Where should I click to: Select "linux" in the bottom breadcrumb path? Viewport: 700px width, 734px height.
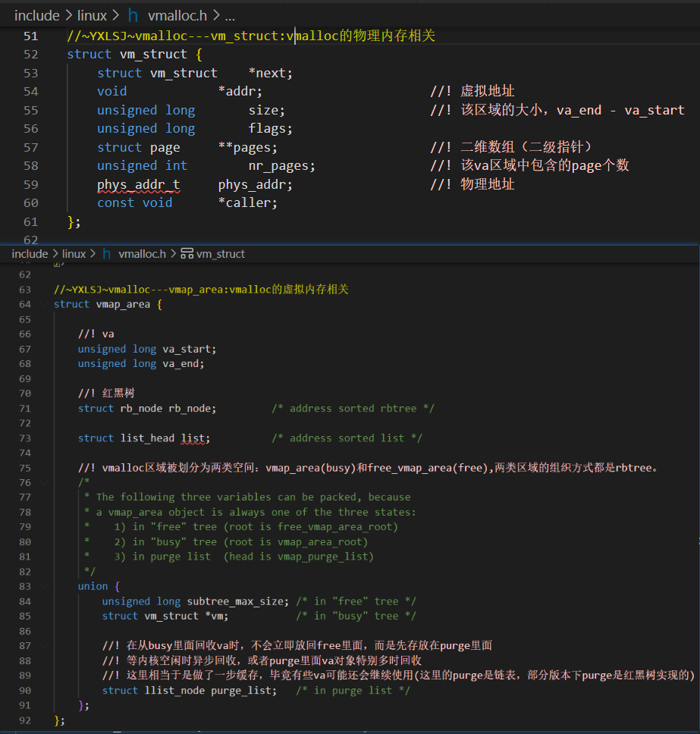[x=74, y=254]
